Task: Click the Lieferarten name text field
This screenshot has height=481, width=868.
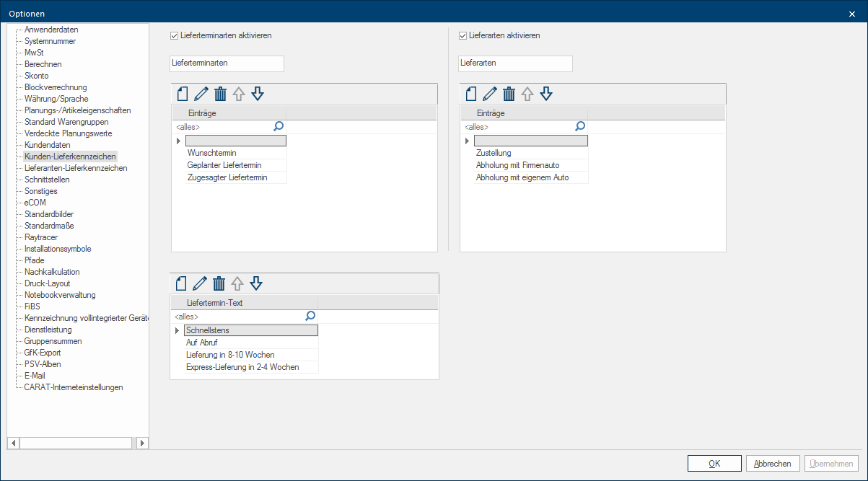Action: (515, 63)
